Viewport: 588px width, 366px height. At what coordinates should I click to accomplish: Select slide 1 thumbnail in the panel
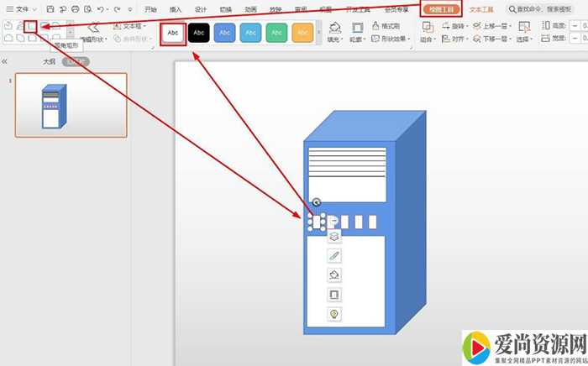point(71,105)
